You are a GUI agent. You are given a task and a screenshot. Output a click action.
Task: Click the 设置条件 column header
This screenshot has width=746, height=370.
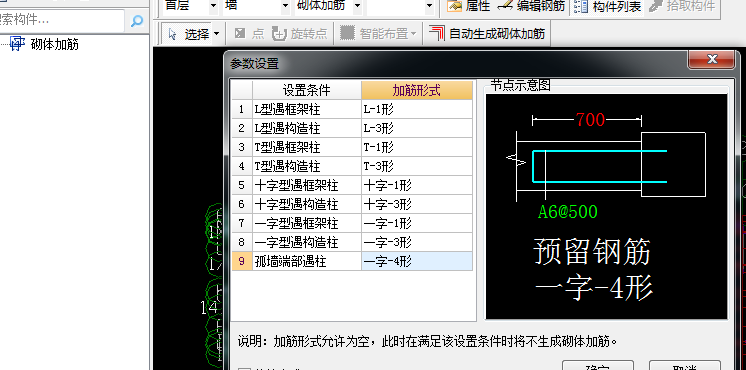point(307,90)
